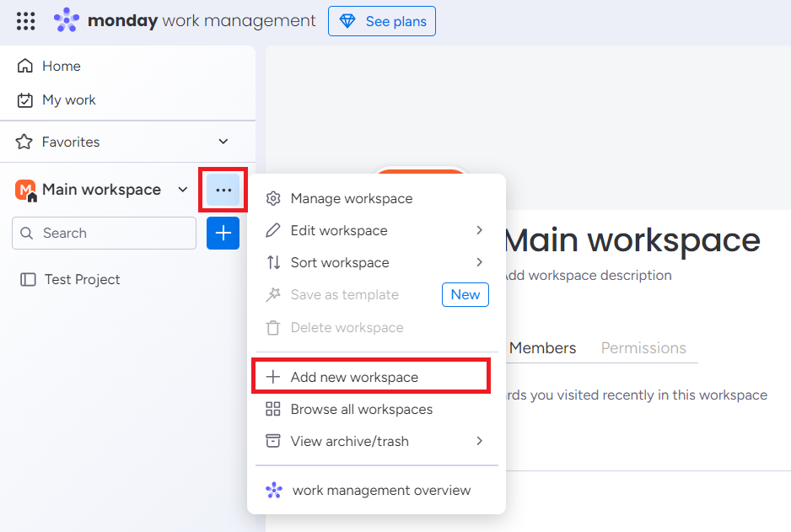Click the Add workspace description text
Viewport: 791px width, 532px height.
click(x=589, y=276)
